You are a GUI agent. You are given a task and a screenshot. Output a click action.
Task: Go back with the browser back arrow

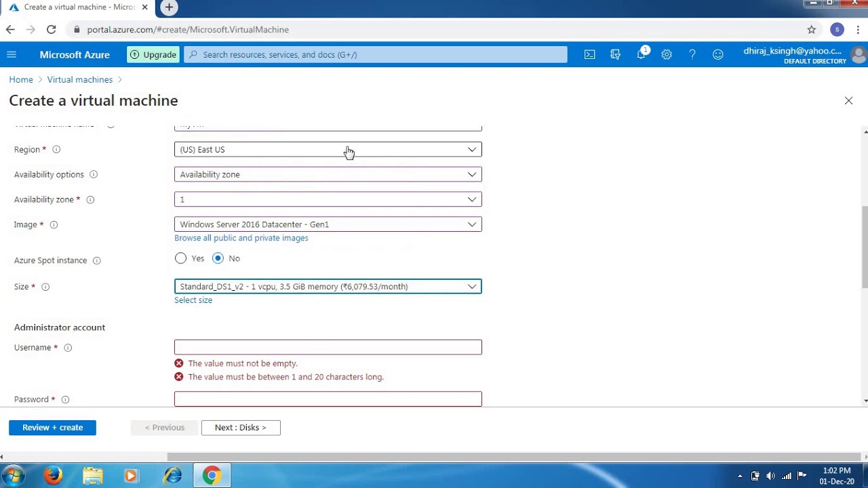10,30
